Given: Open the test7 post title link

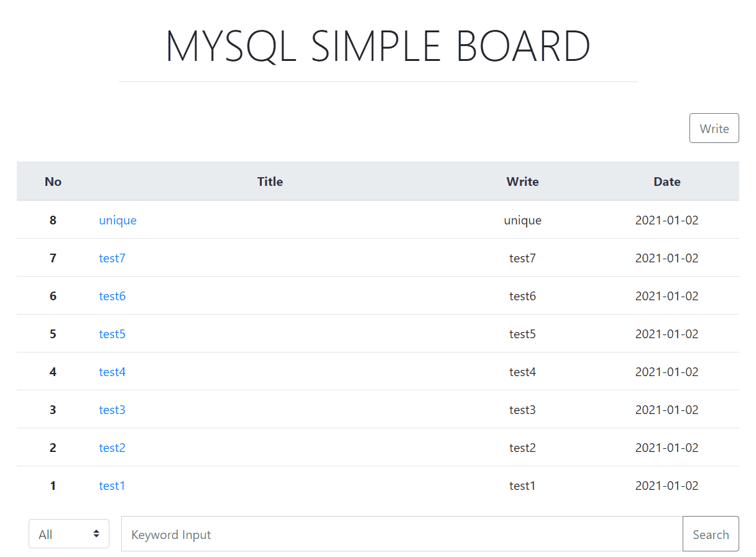Looking at the screenshot, I should [112, 258].
